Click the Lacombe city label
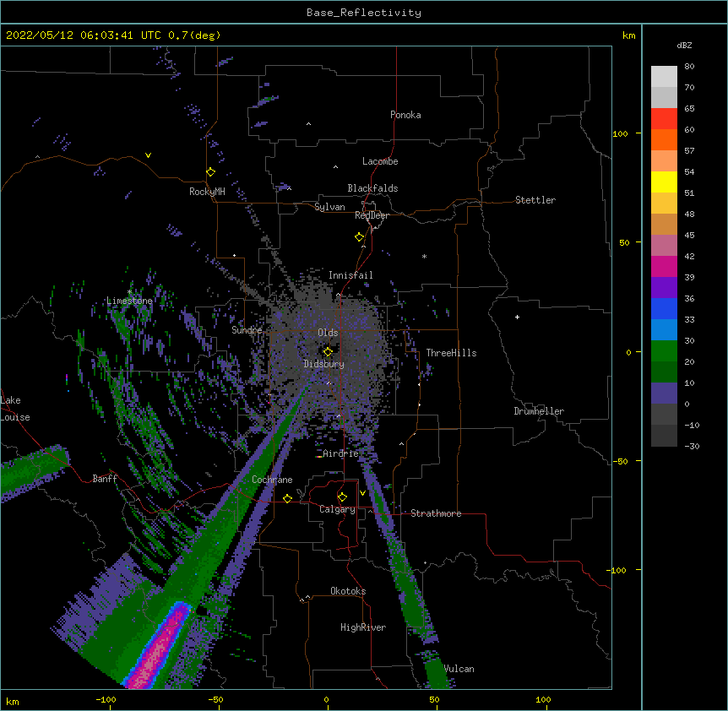The width and height of the screenshot is (728, 711). pyautogui.click(x=380, y=161)
